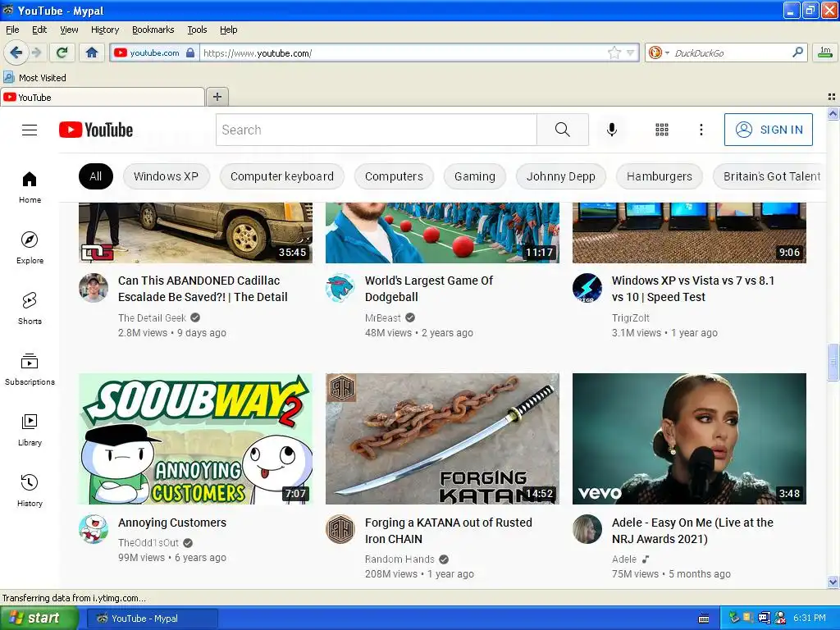Go to Home in the YouTube sidebar
The height and width of the screenshot is (630, 840).
(30, 187)
